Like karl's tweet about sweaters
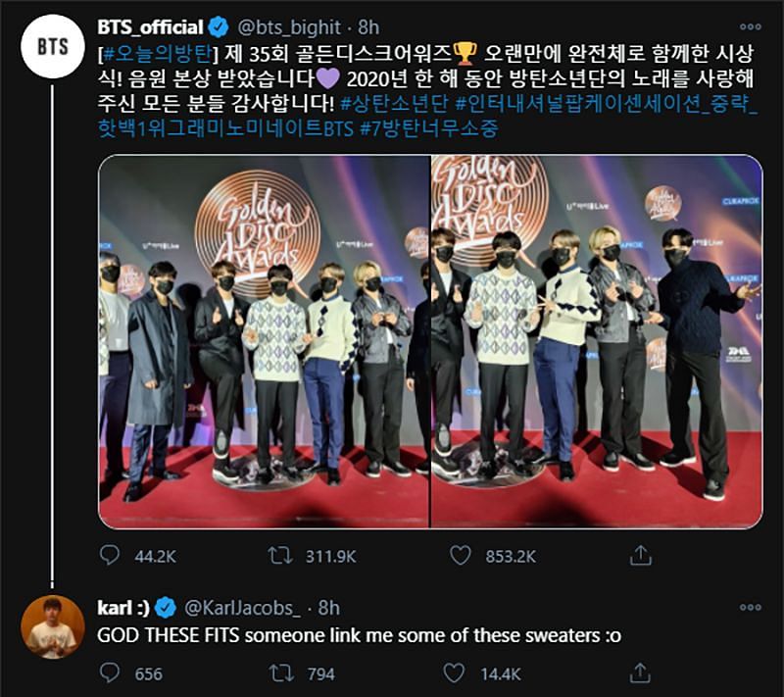Screen dimensions: 784x697 coord(454,673)
